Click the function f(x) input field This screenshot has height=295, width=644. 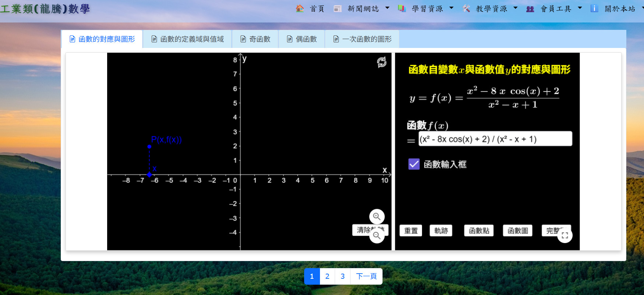click(x=495, y=139)
